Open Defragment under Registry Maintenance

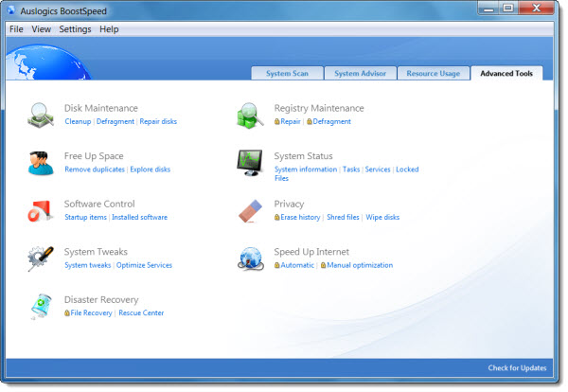pos(332,122)
